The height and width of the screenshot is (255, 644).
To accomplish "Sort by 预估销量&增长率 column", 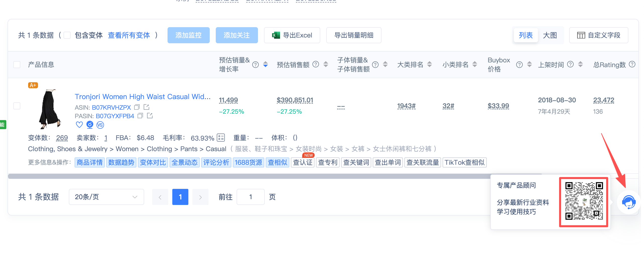I will pos(265,65).
